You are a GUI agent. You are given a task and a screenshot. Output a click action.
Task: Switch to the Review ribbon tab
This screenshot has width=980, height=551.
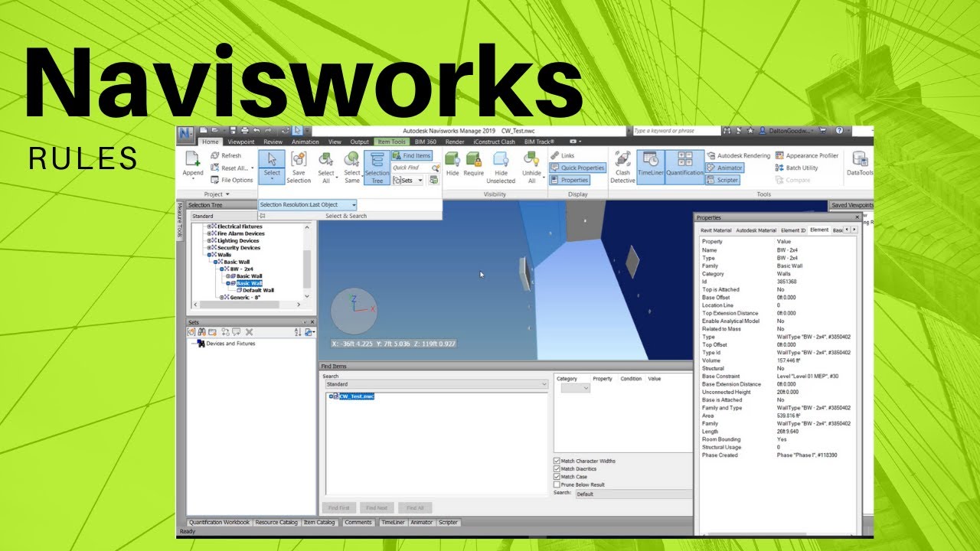coord(273,142)
